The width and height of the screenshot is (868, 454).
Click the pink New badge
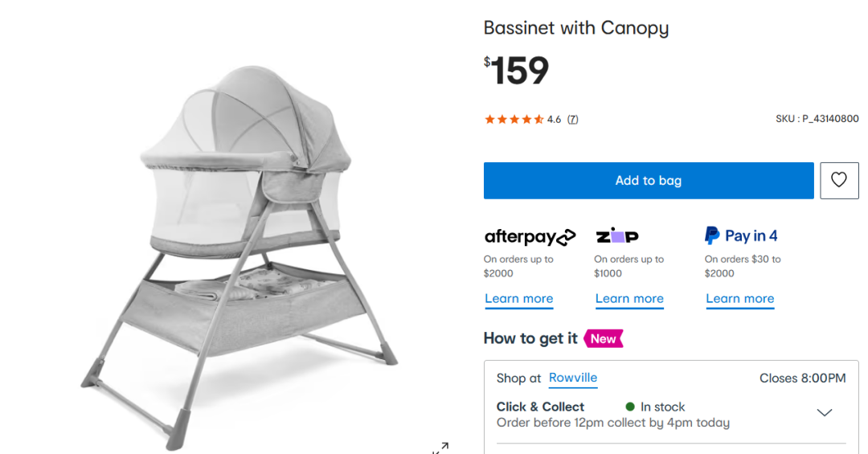[604, 338]
